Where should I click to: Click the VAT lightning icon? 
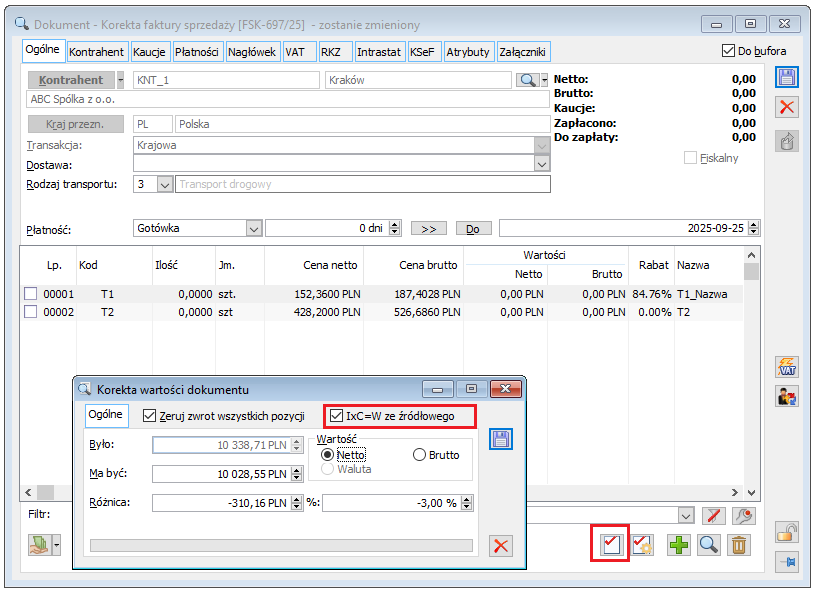[x=787, y=368]
